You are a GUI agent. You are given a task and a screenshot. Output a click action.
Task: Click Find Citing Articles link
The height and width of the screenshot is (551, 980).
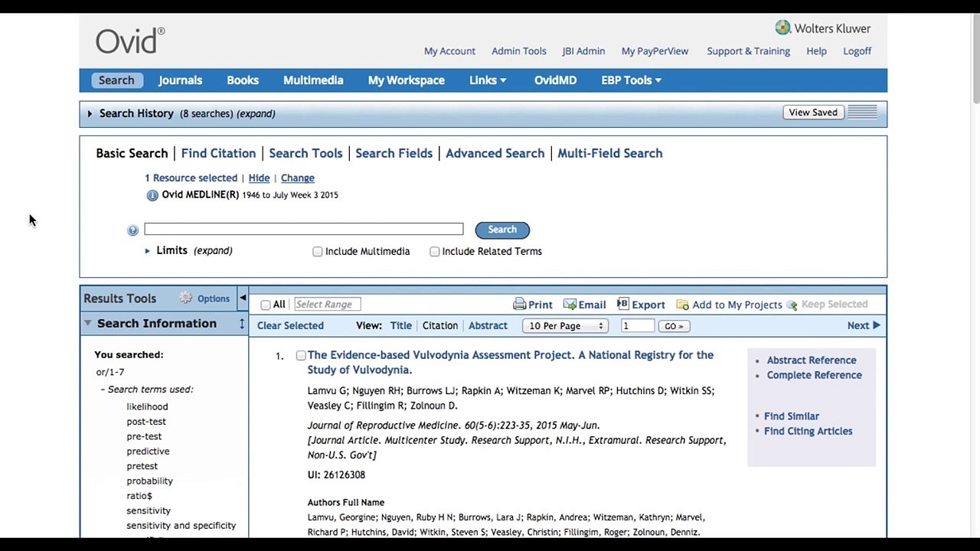tap(808, 432)
